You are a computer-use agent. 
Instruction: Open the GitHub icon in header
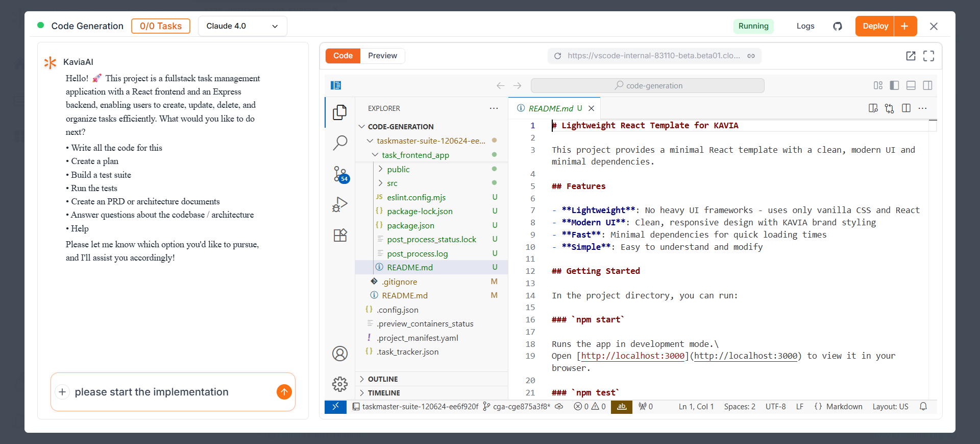838,26
